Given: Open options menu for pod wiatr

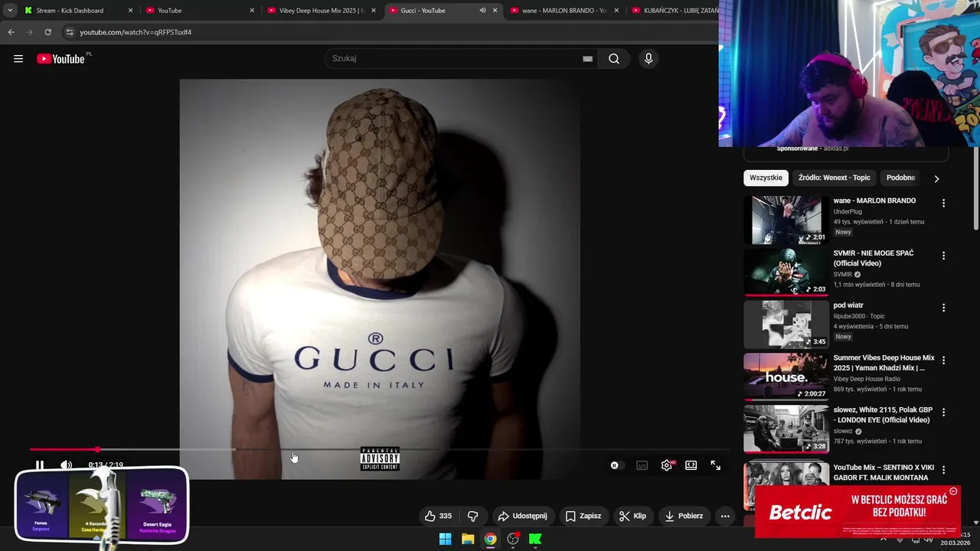Looking at the screenshot, I should click(943, 308).
